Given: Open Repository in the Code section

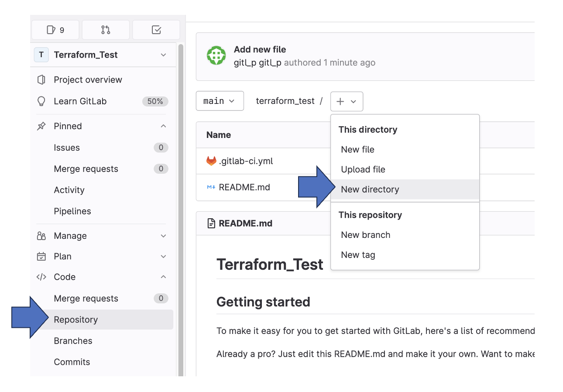Looking at the screenshot, I should tap(76, 319).
